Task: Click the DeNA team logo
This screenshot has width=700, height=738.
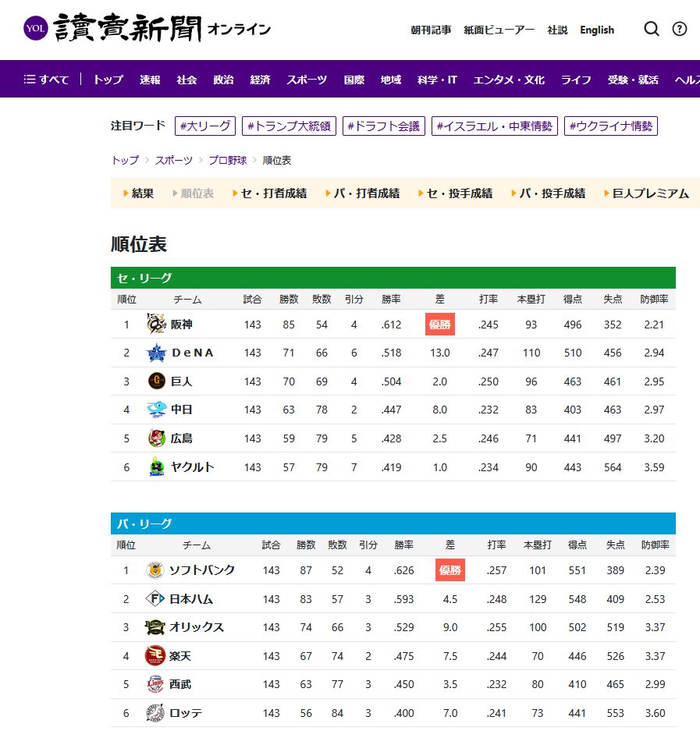Action: [157, 353]
